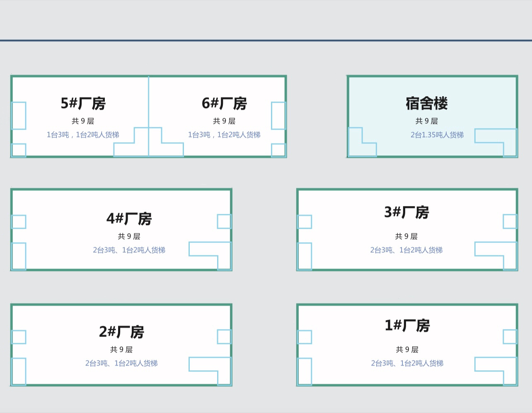Select the 4#厂房 building title
The height and width of the screenshot is (413, 532).
pos(129,219)
